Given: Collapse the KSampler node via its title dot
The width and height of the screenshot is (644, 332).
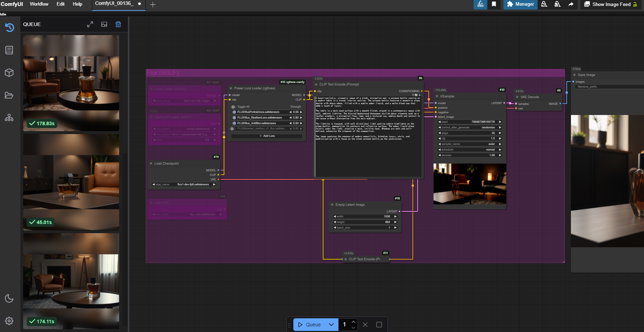Looking at the screenshot, I should point(437,96).
